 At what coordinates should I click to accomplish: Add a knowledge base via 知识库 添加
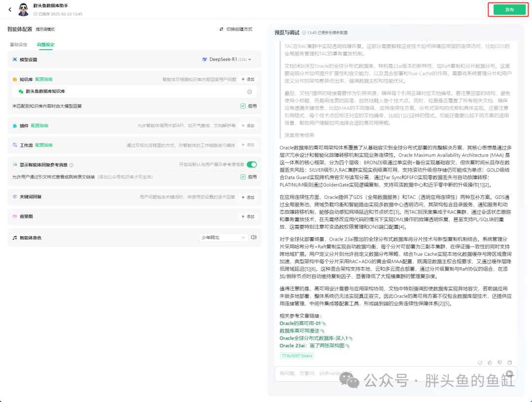[248, 79]
